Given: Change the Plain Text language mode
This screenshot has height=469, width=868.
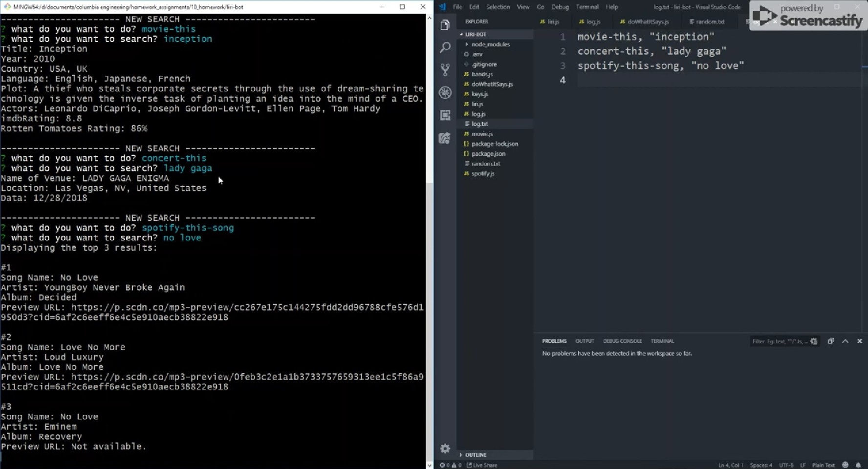Looking at the screenshot, I should [824, 465].
